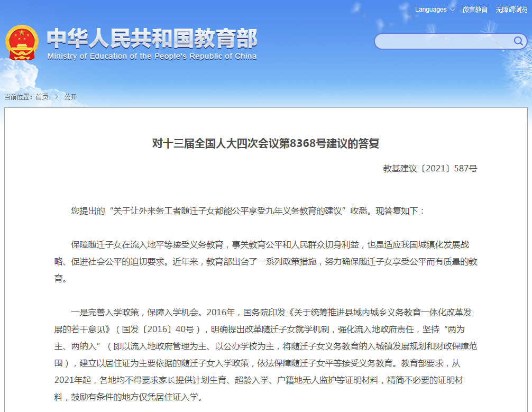Navigate to 首页 via breadcrumb
Viewport: 532px width, 412px height.
(41, 97)
